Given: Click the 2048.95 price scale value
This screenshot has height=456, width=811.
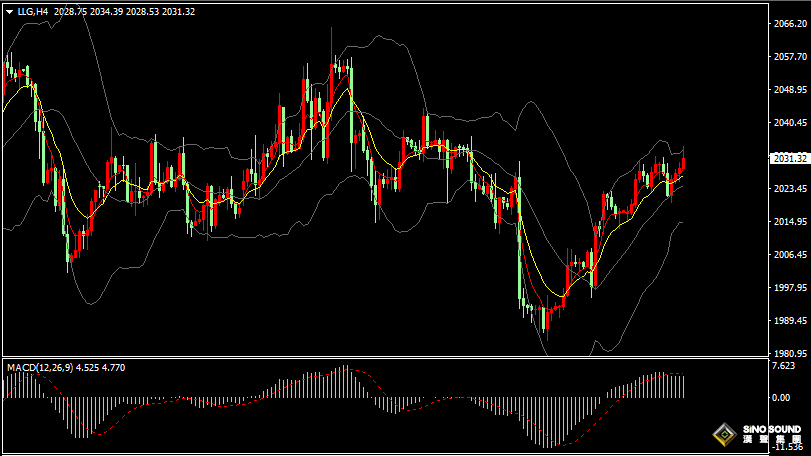Looking at the screenshot, I should point(789,90).
